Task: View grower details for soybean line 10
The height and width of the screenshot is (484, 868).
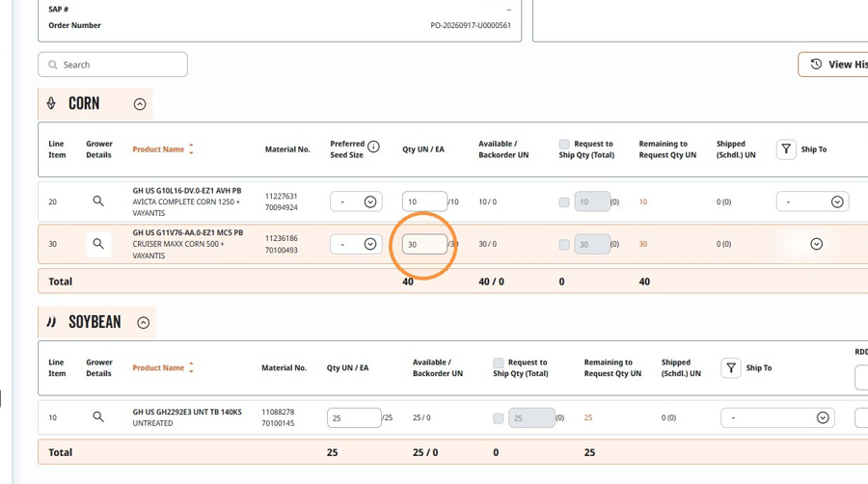Action: 98,417
